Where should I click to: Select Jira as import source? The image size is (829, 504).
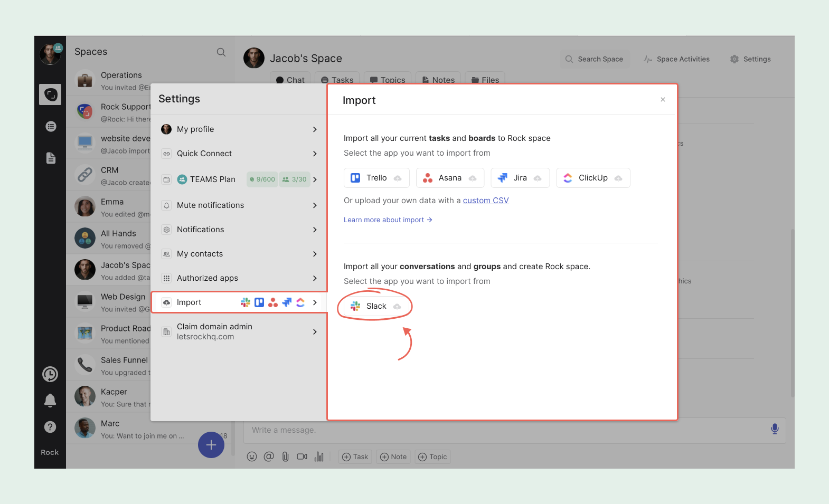coord(520,178)
